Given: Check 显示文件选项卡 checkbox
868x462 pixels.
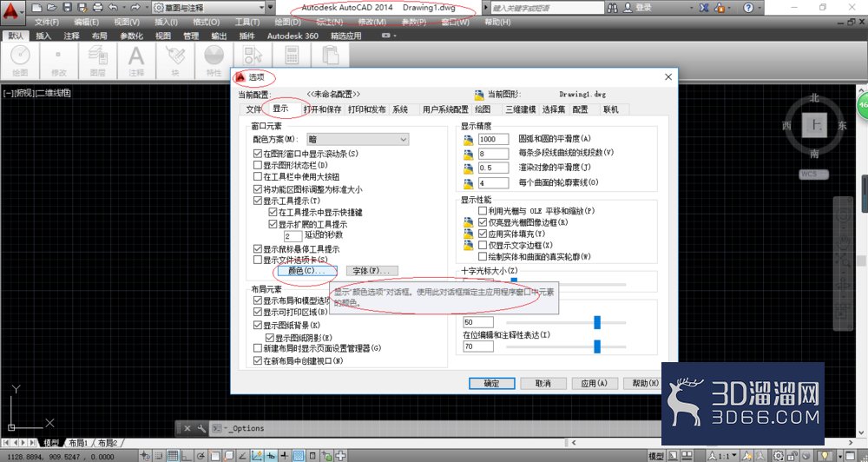Looking at the screenshot, I should [x=258, y=260].
